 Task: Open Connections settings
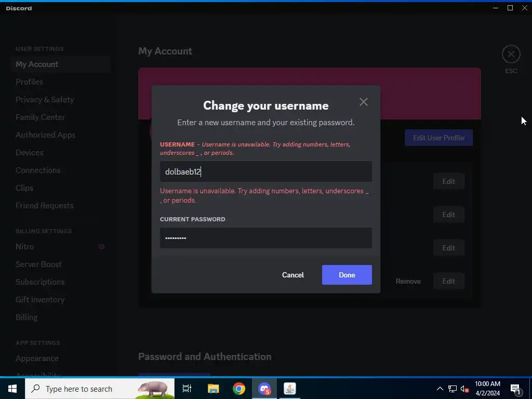[60, 170]
